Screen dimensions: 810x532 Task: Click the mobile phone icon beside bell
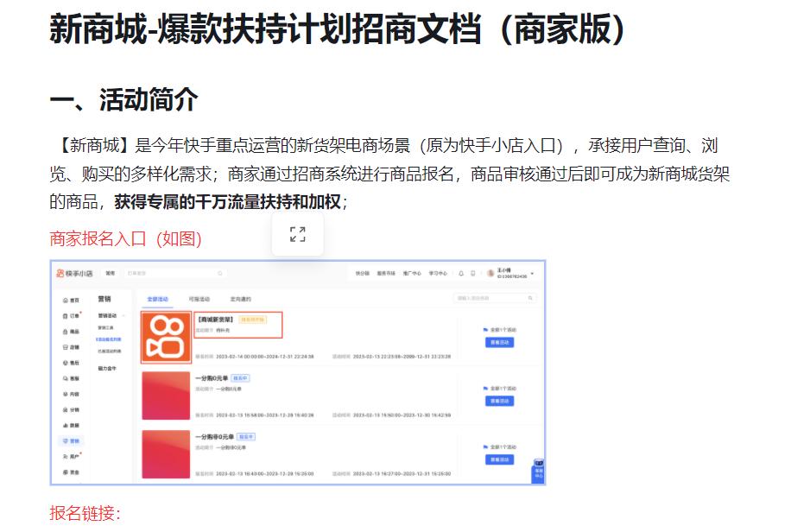[x=472, y=273]
